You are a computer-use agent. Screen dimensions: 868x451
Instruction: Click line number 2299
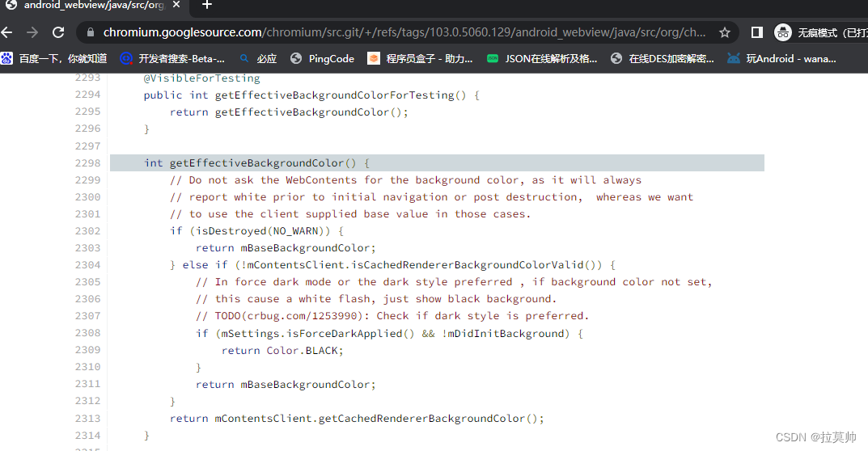tap(88, 180)
